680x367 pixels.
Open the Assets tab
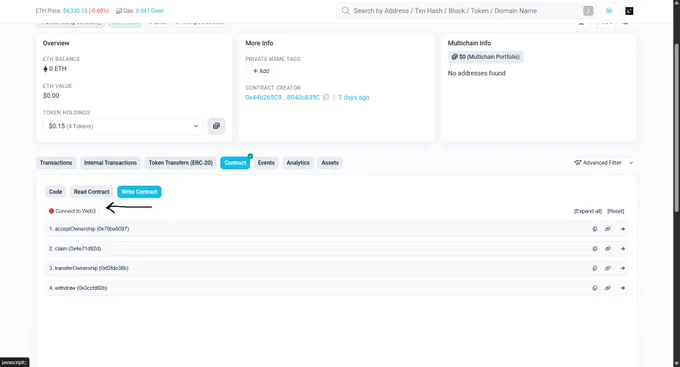tap(330, 163)
